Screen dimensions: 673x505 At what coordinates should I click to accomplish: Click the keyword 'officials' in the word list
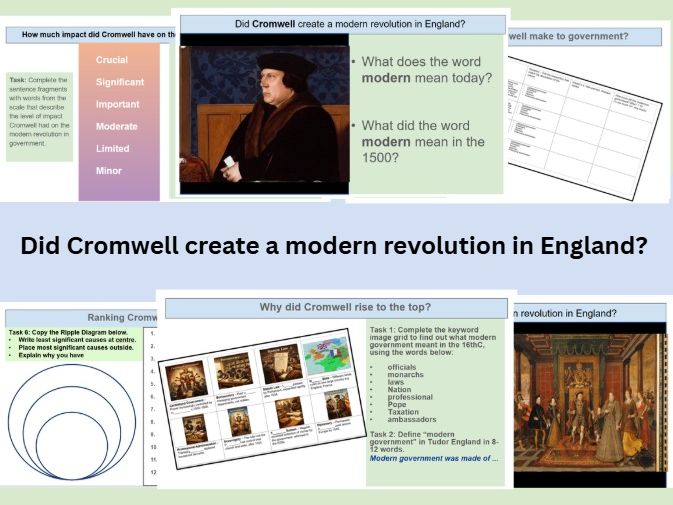click(402, 367)
